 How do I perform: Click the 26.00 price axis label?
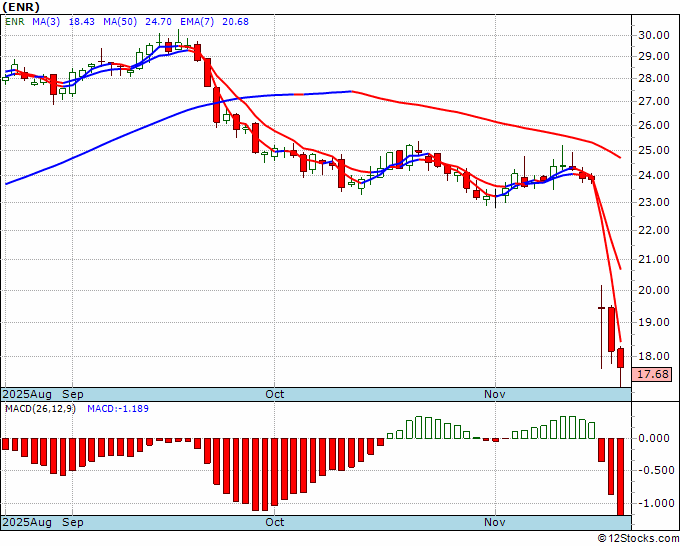click(x=654, y=125)
